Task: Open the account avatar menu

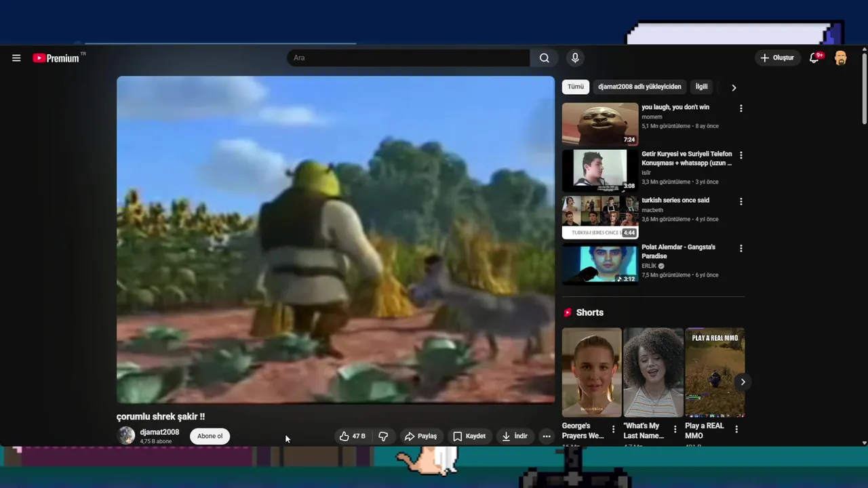Action: (841, 58)
